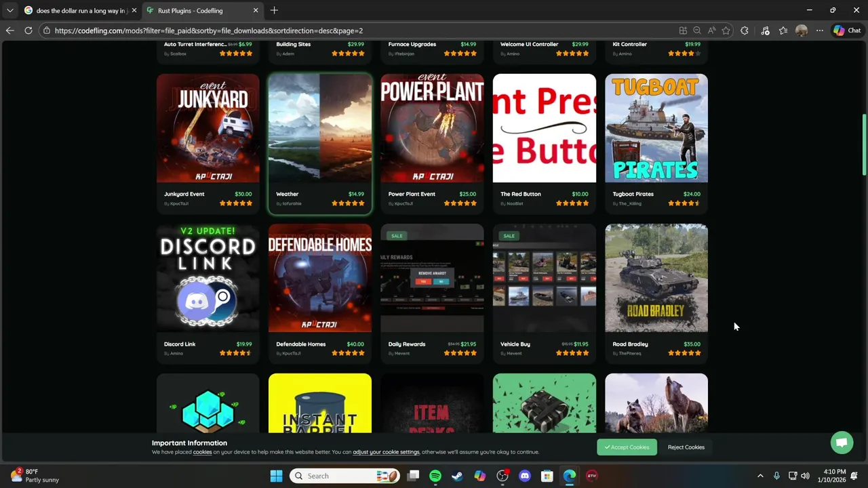This screenshot has width=868, height=488.
Task: Open the Windows Start menu
Action: point(276,476)
